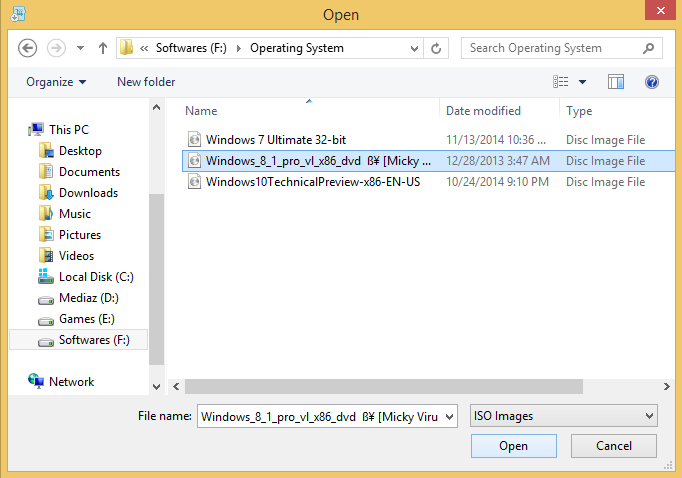Expand the address bar history dropdown
Viewport: 682px width, 478px height.
(x=415, y=48)
